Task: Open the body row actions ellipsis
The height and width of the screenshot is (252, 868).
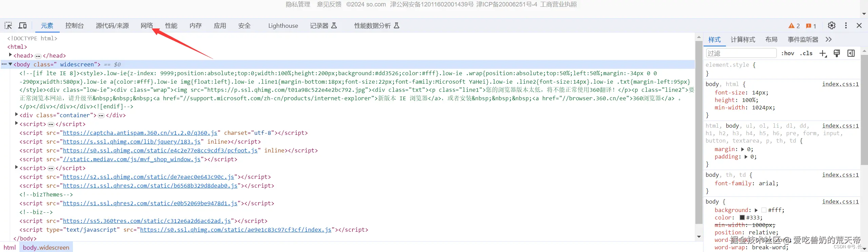Action: (x=4, y=64)
